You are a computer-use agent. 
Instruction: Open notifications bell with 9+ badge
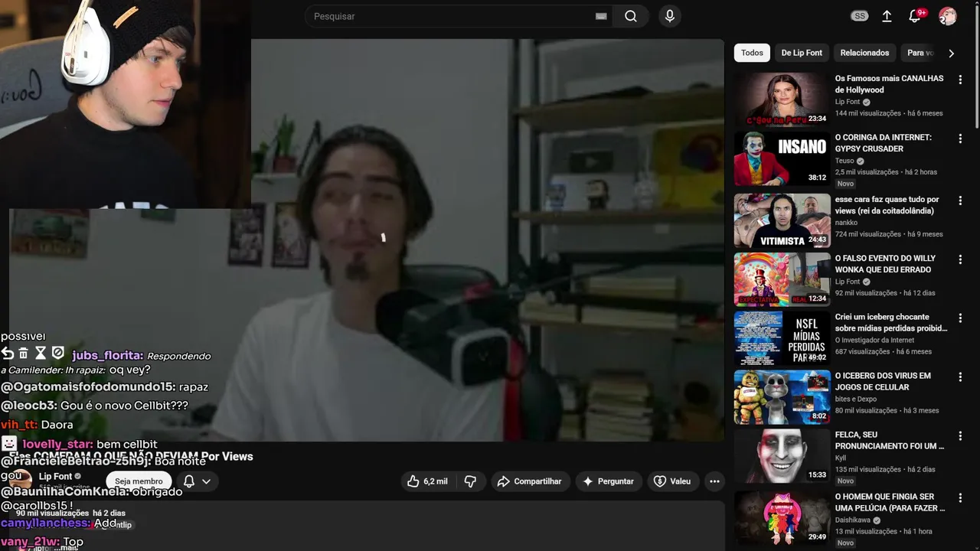[x=915, y=16]
